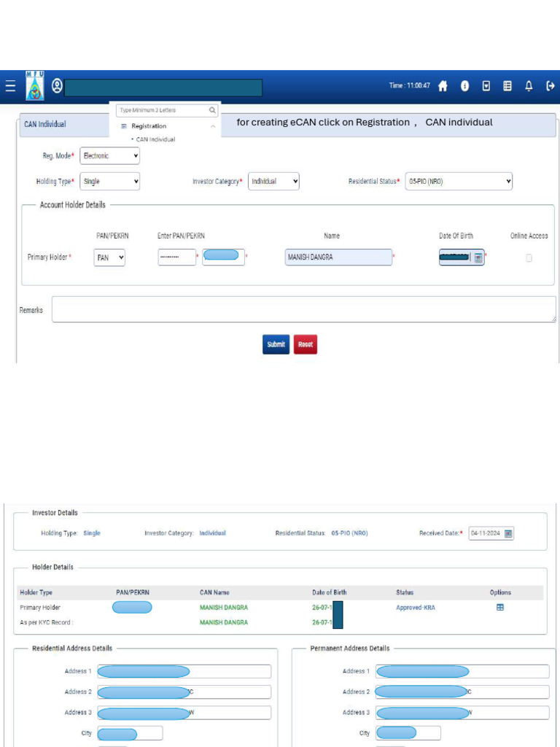Click the Residential City field
Viewport: 560px width, 747px height.
(130, 733)
